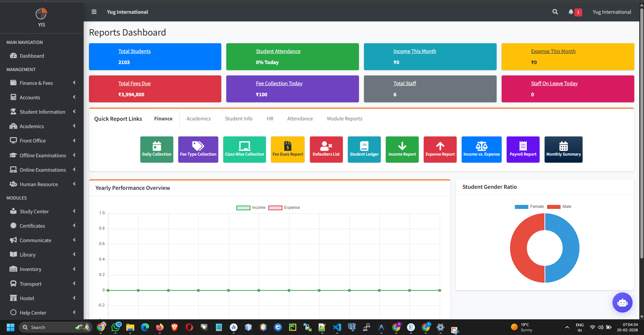Open the Daily Collection report
644x335 pixels.
tap(156, 149)
